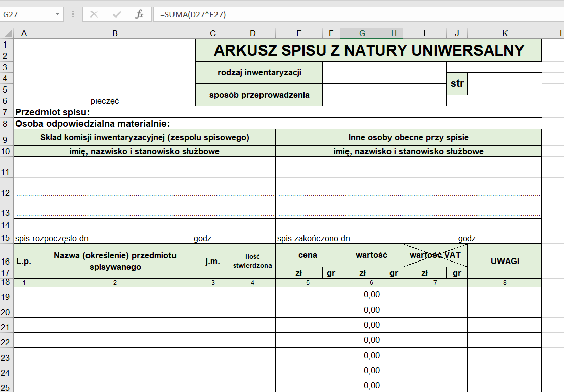
Task: Click 'Inne osoby obecne przy spisie' header
Action: point(409,138)
